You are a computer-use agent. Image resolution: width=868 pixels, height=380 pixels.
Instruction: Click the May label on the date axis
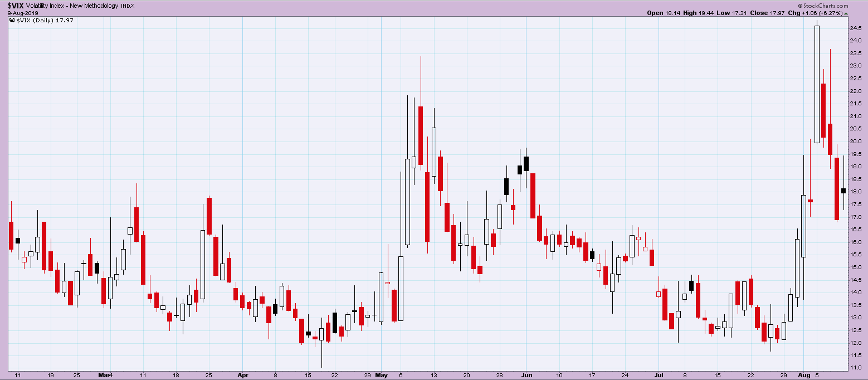[x=381, y=375]
